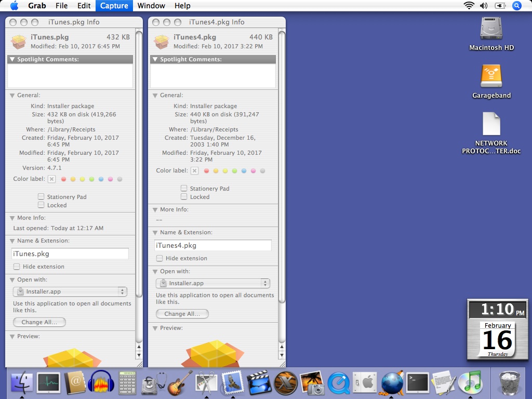Open Address Book in the Dock

(x=75, y=383)
